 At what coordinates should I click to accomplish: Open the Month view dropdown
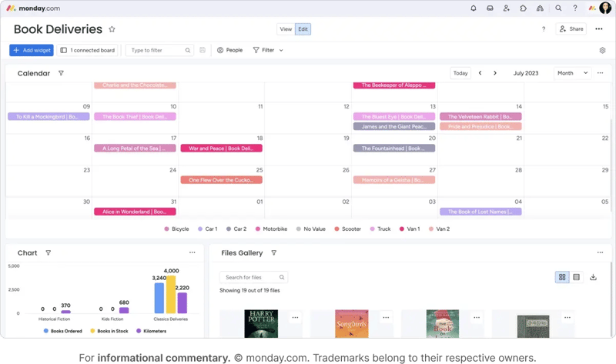tap(572, 73)
